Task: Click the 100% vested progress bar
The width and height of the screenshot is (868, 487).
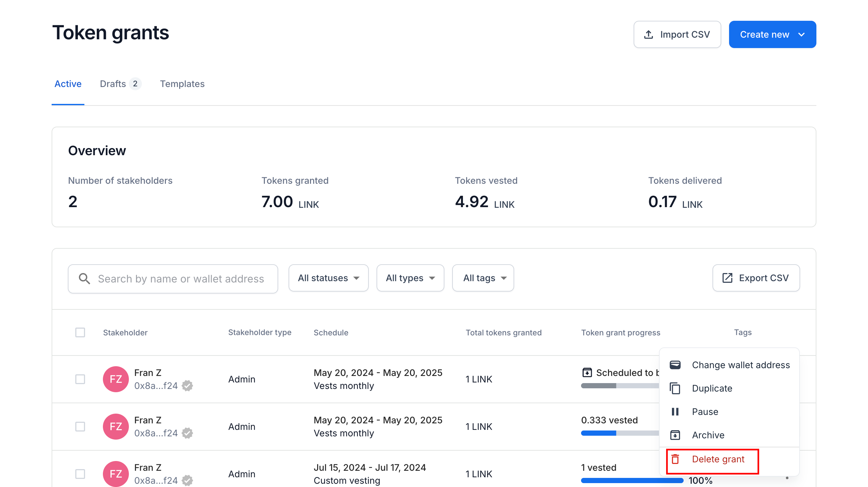Action: [x=632, y=481]
